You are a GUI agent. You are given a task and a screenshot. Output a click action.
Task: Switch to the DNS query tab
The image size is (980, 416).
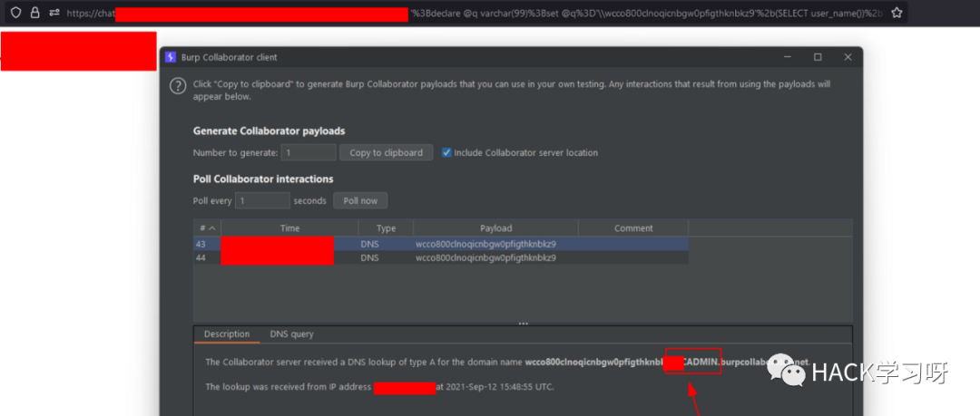(292, 334)
